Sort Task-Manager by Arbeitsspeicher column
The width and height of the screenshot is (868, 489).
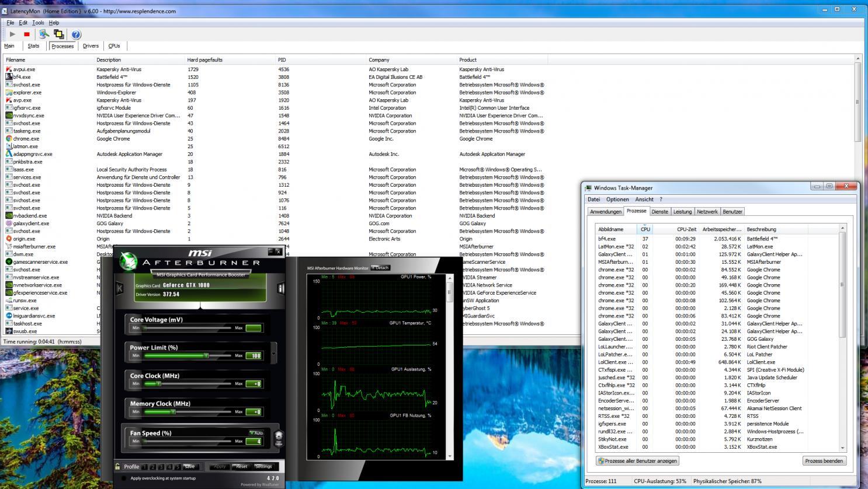tap(721, 229)
